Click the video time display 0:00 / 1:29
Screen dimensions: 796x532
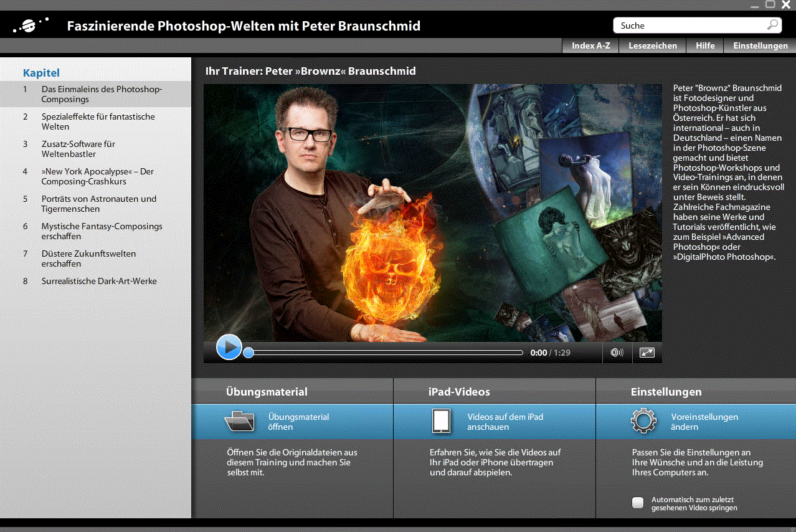[551, 353]
